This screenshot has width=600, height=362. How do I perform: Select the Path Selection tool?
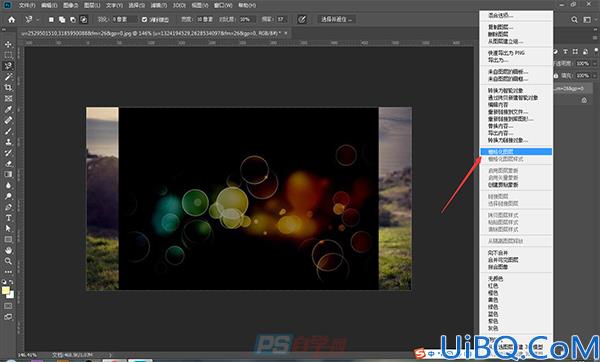tap(8, 228)
